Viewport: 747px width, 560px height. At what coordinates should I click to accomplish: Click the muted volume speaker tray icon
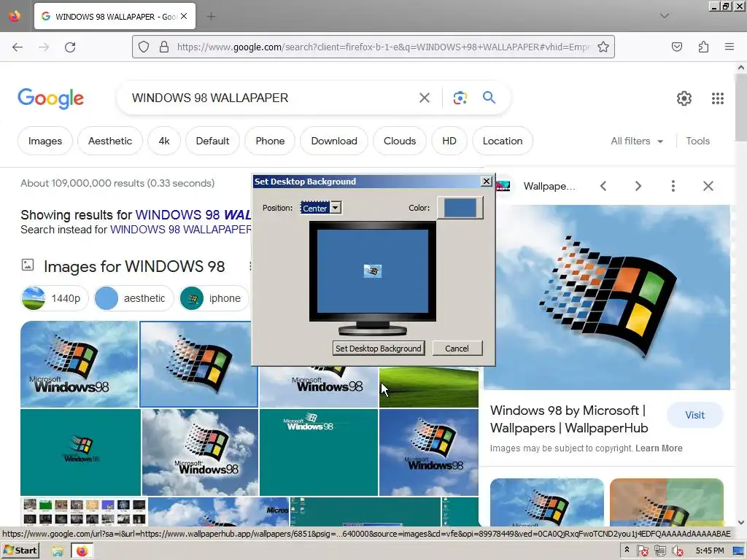click(x=678, y=551)
